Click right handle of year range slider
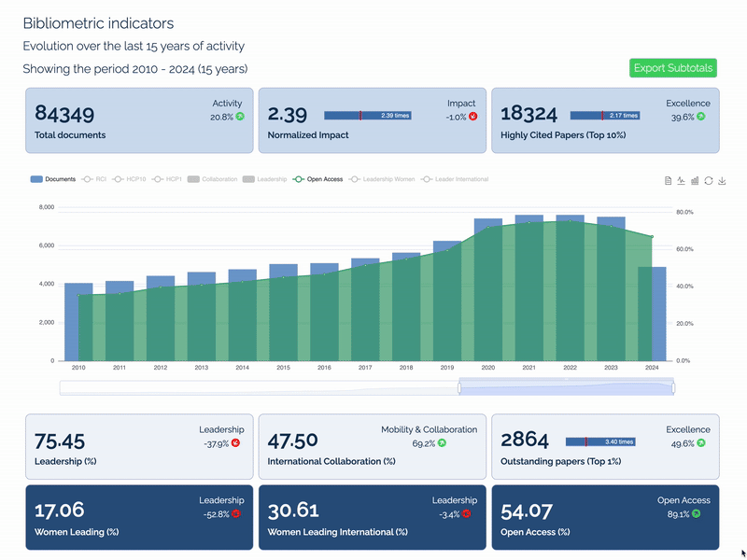Viewport: 747px width, 560px height. (x=673, y=387)
